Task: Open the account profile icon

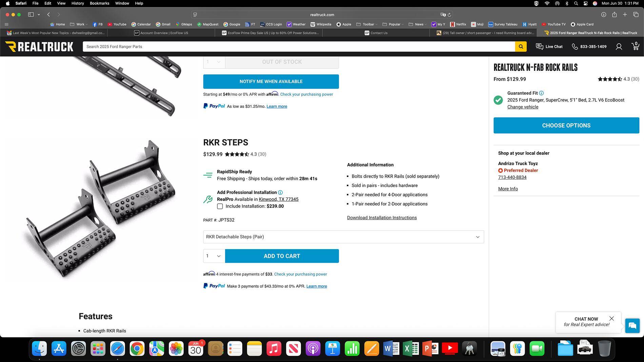Action: click(619, 46)
